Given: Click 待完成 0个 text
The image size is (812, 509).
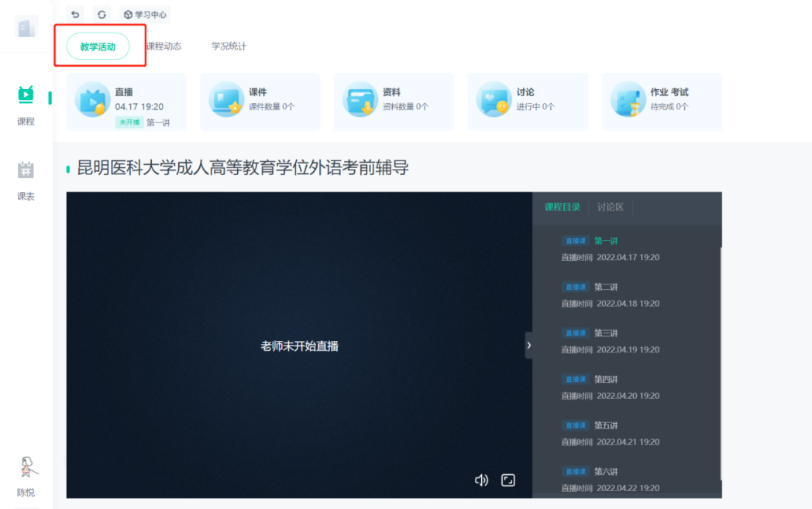Looking at the screenshot, I should [x=669, y=107].
